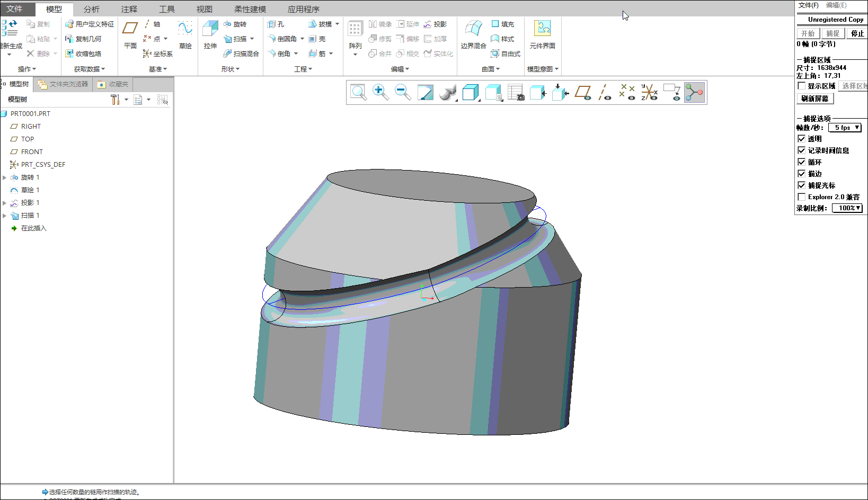This screenshot has height=500, width=868.
Task: Click the Zoom In icon in view toolbar
Action: click(380, 92)
